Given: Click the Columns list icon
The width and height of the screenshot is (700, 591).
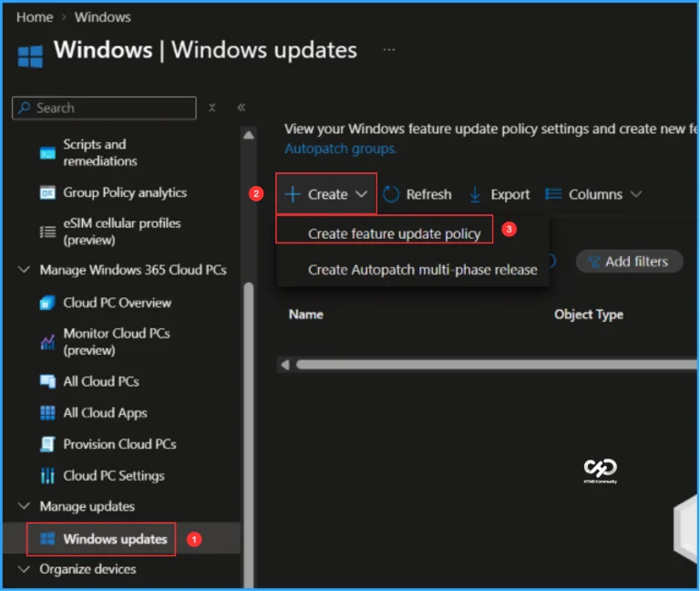Looking at the screenshot, I should 553,194.
